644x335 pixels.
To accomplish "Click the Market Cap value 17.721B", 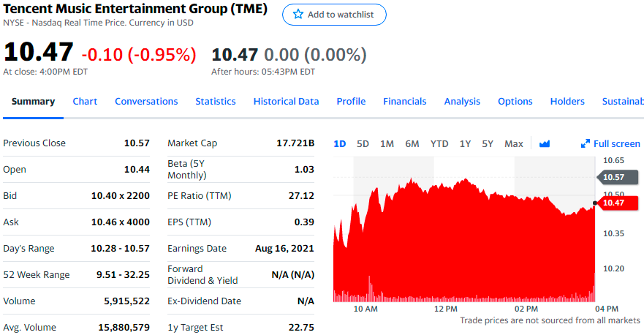I will click(x=295, y=143).
